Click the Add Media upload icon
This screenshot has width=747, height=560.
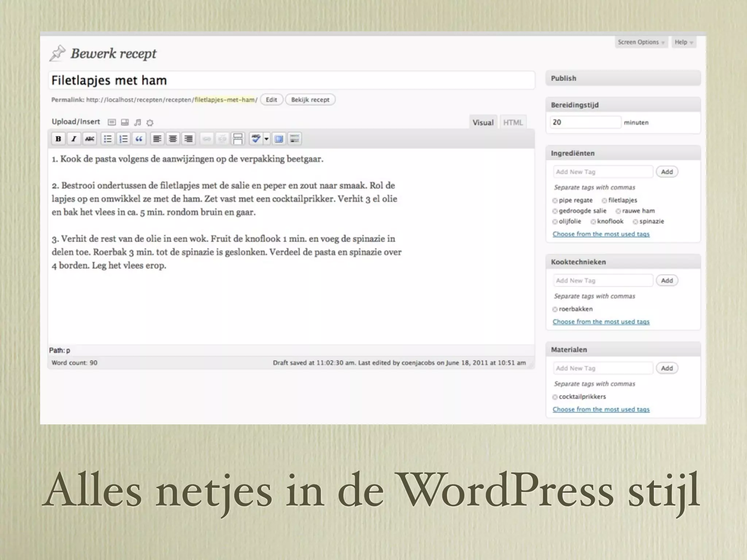[x=150, y=122]
